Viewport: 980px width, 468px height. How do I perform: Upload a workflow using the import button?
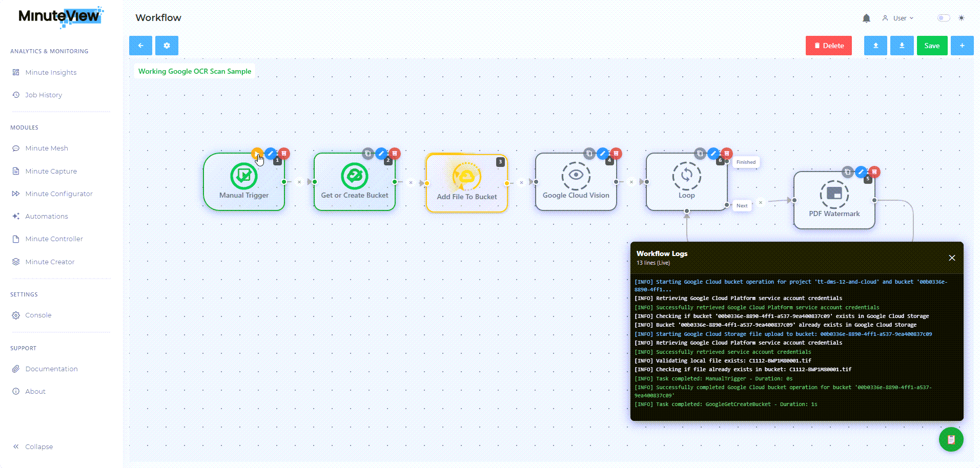click(x=875, y=45)
